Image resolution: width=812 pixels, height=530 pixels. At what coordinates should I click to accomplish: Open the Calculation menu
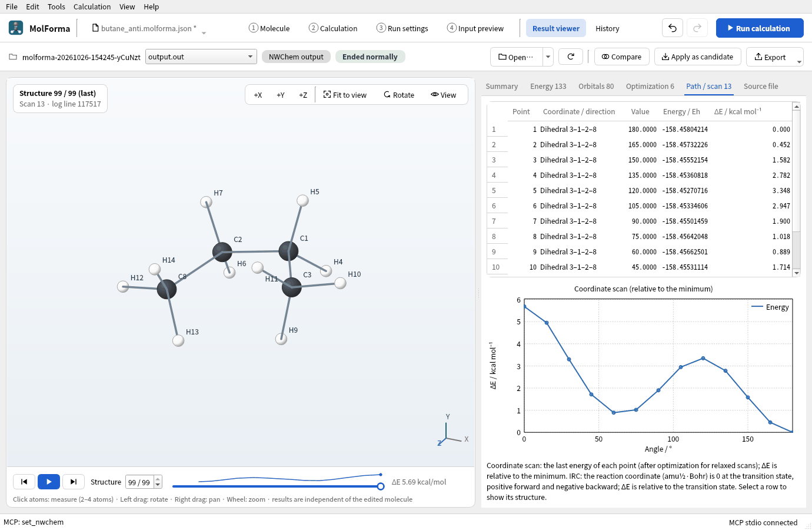click(x=92, y=6)
